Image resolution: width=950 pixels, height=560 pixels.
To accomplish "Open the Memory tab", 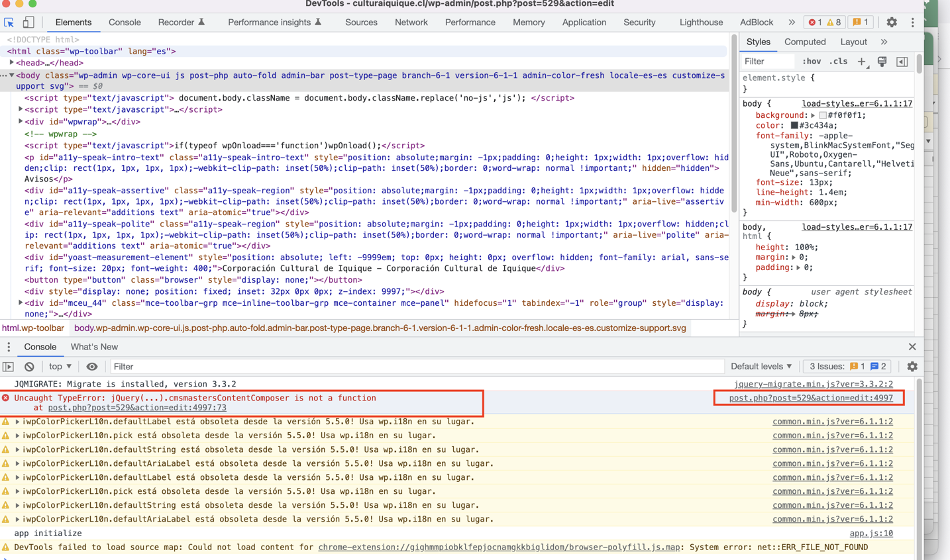I will point(529,23).
